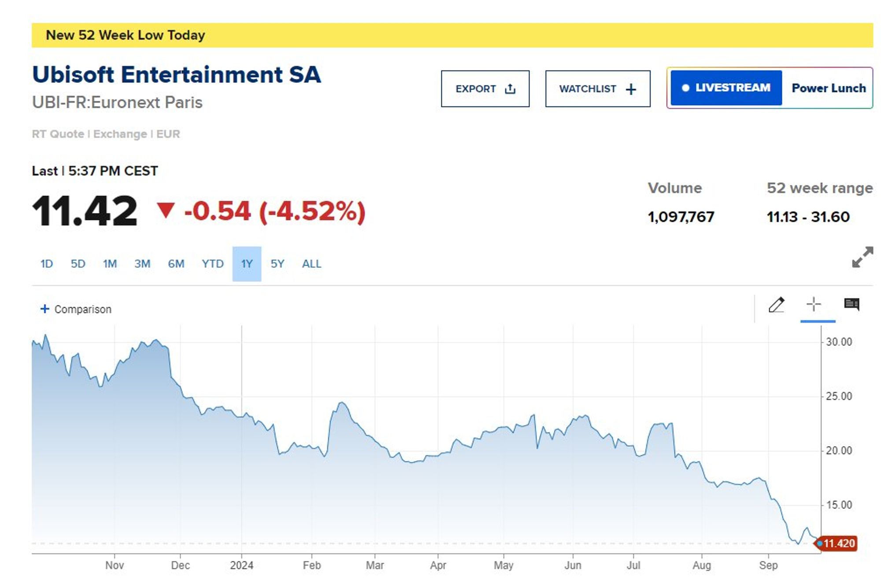Show the ALL time chart range
Viewport: 881px width, 588px height.
[311, 264]
